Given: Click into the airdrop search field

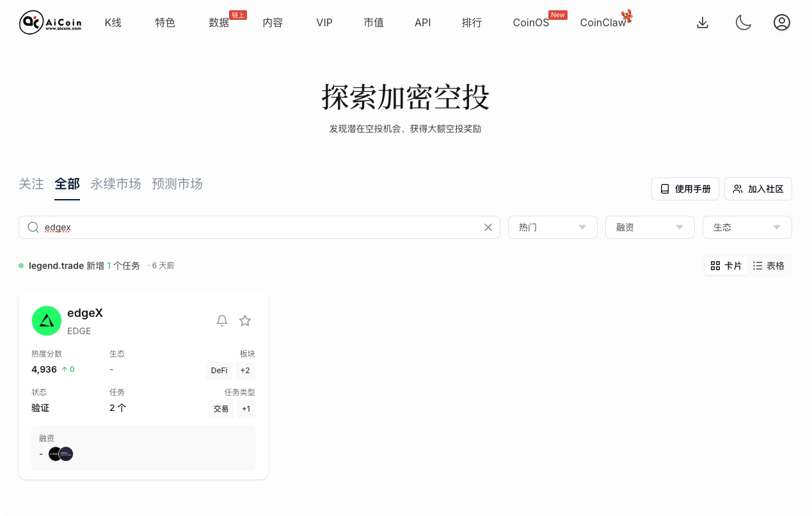Looking at the screenshot, I should point(256,227).
